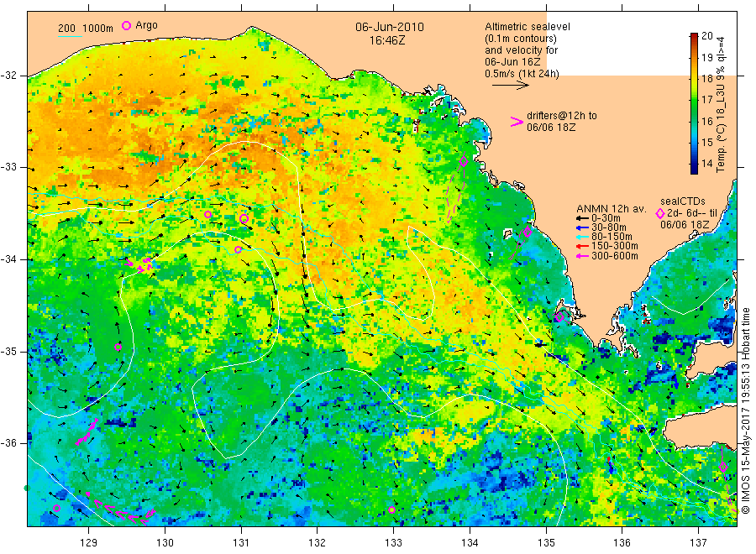Click the sealCTDs heading text
756x554 pixels.
682,201
